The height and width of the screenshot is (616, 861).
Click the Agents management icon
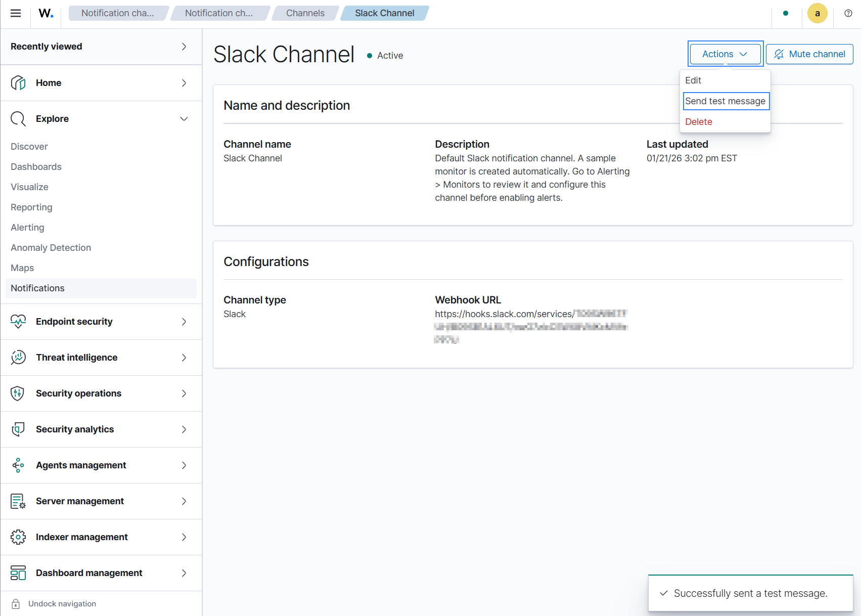(x=18, y=465)
